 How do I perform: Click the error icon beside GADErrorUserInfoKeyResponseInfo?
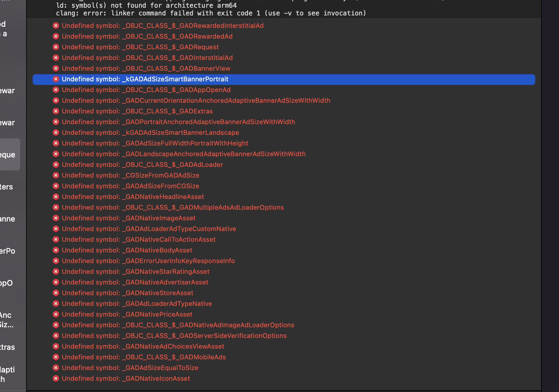pos(56,261)
